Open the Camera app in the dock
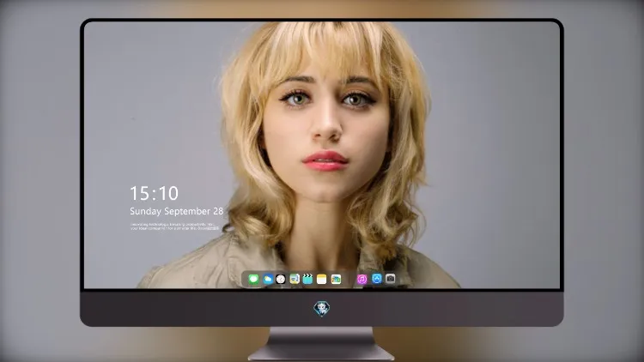The image size is (644, 362). coord(390,279)
